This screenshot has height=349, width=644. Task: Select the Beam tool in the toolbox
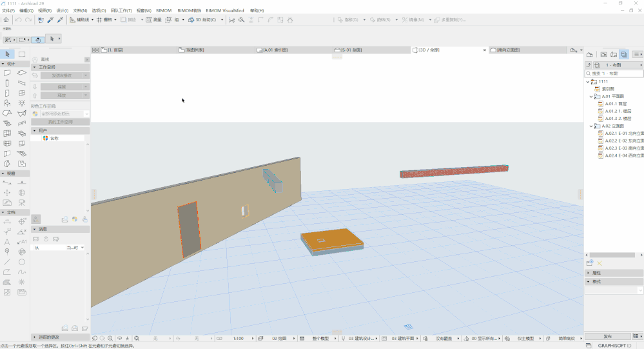tap(22, 83)
